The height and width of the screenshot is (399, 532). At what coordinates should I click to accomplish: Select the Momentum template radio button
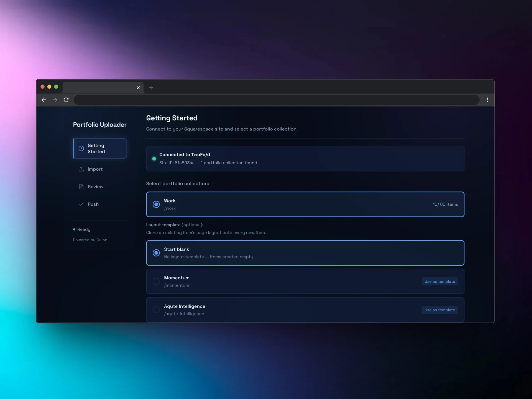coord(156,282)
